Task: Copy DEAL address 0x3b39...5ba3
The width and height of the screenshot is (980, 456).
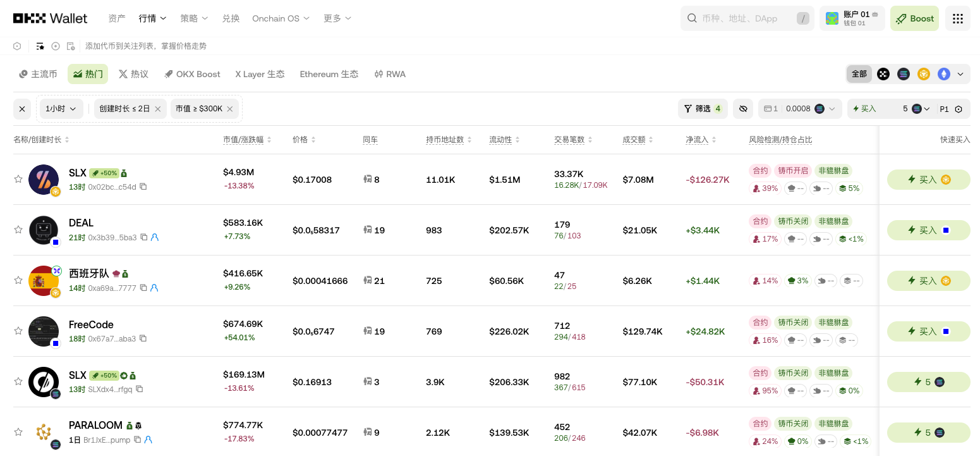Action: click(x=143, y=237)
